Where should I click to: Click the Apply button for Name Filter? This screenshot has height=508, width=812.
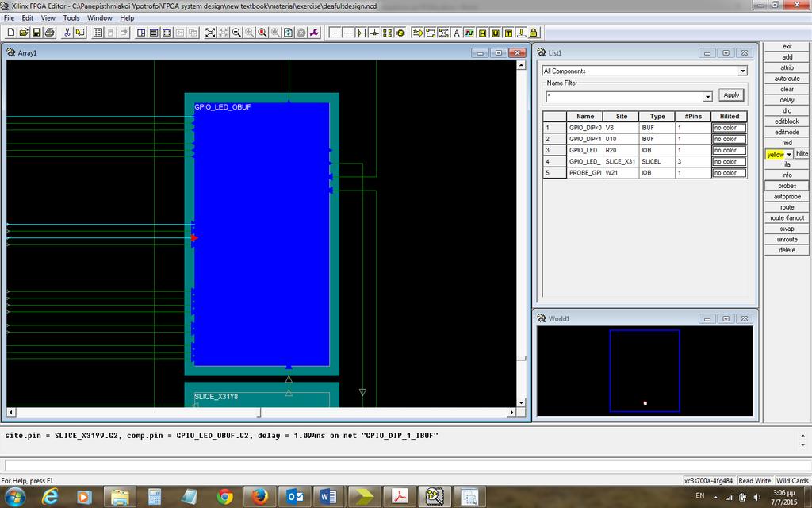[731, 95]
